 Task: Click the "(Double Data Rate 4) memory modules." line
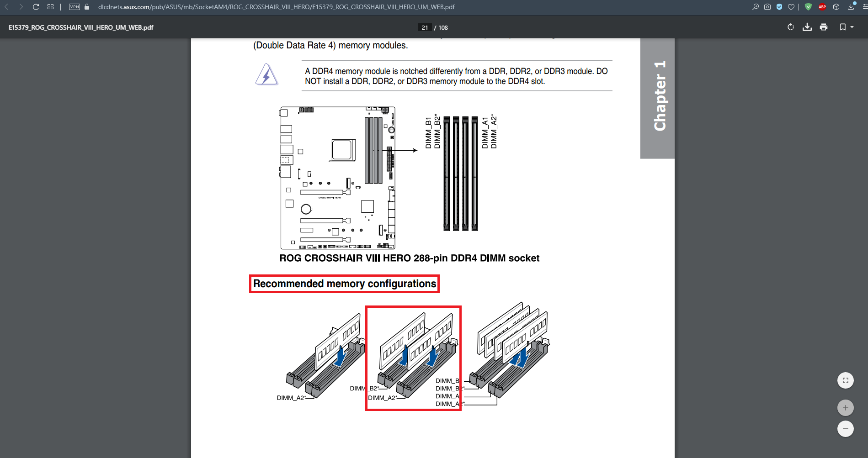[330, 45]
